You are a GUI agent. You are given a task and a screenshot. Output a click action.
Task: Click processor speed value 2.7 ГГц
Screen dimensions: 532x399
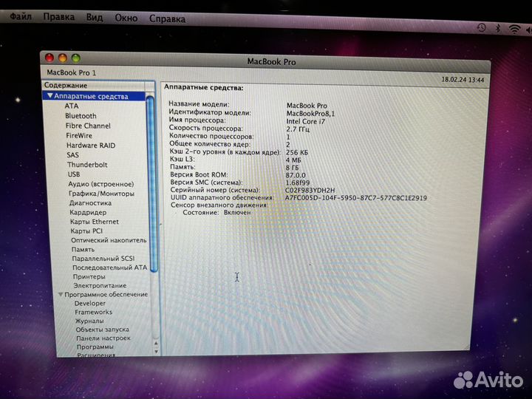[298, 129]
